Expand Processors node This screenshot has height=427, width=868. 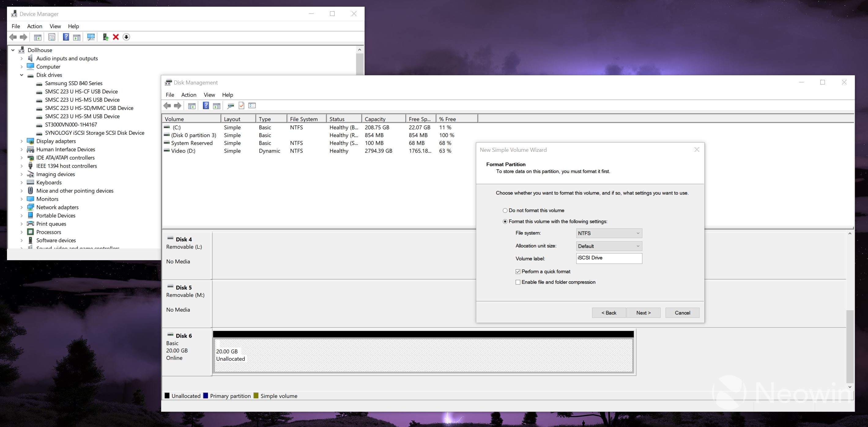point(22,232)
